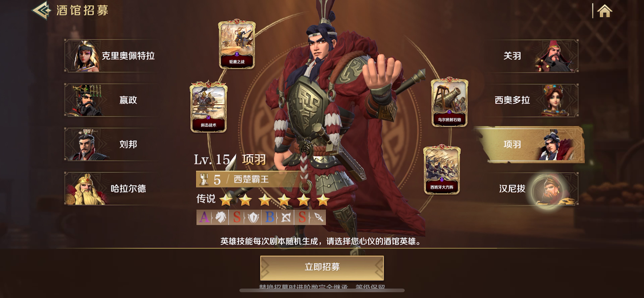Click the home icon at top right
The image size is (644, 298).
605,11
